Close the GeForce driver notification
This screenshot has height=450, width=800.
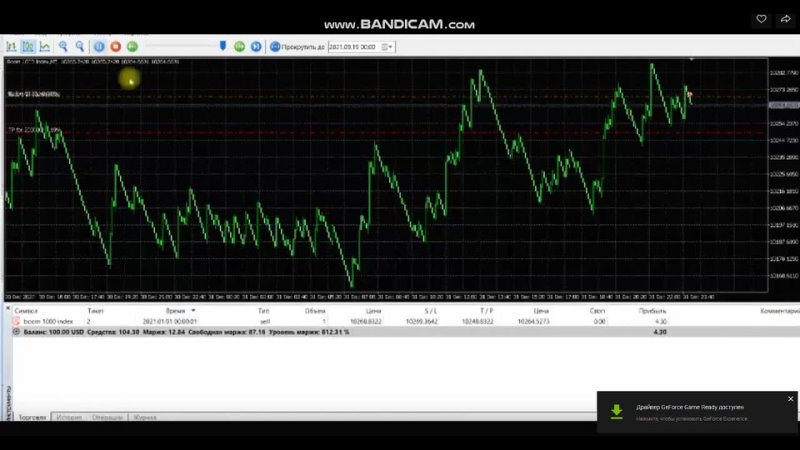790,399
